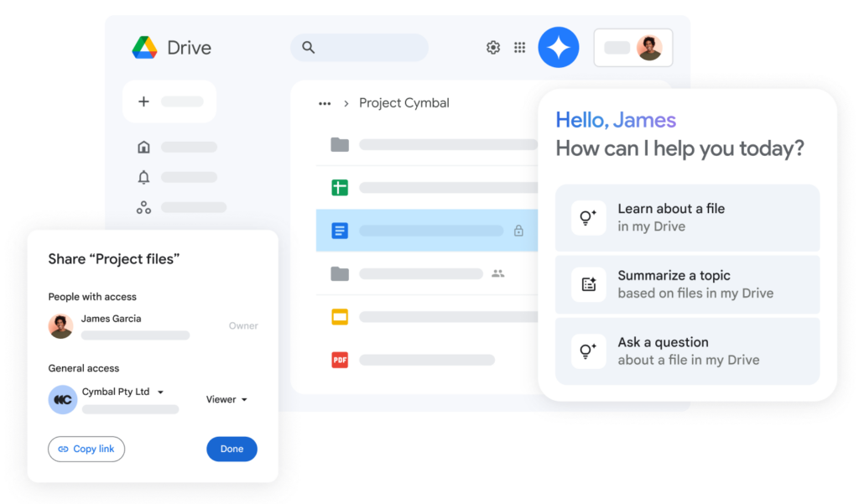The image size is (859, 504).
Task: Select the blue Docs file icon
Action: [340, 231]
